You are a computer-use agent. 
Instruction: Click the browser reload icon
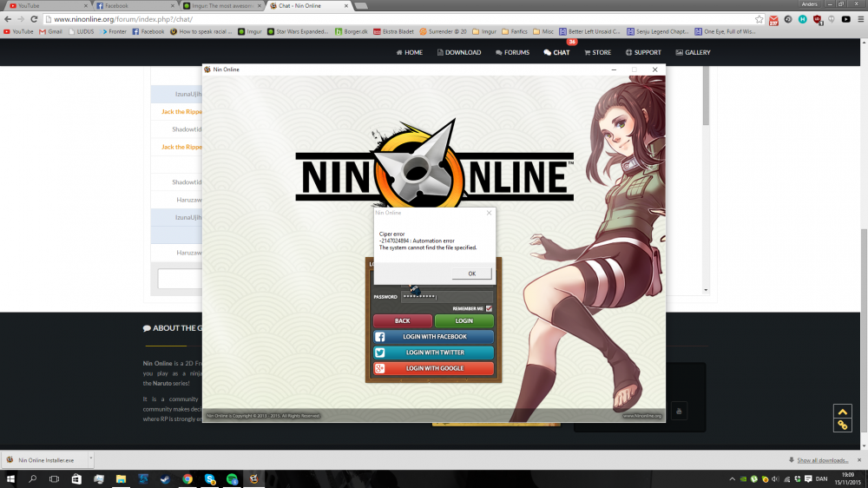tap(35, 19)
